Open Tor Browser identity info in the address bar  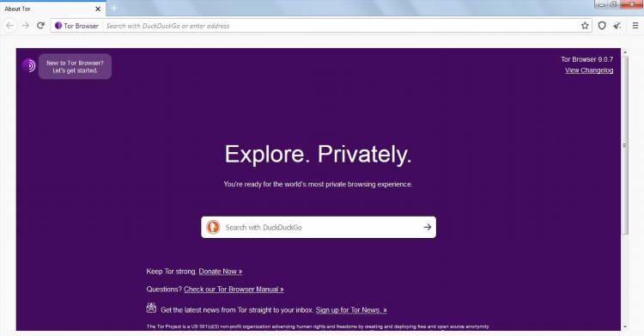click(x=76, y=26)
